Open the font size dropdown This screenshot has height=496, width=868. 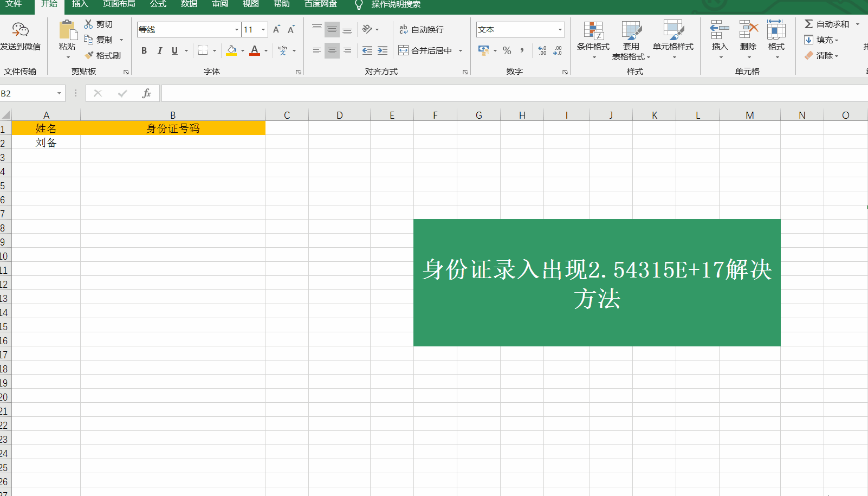click(x=264, y=29)
